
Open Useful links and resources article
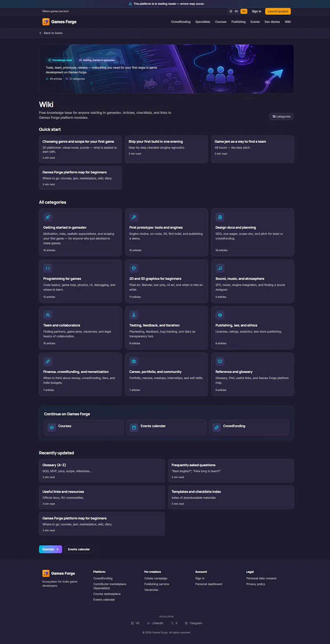coord(102,497)
